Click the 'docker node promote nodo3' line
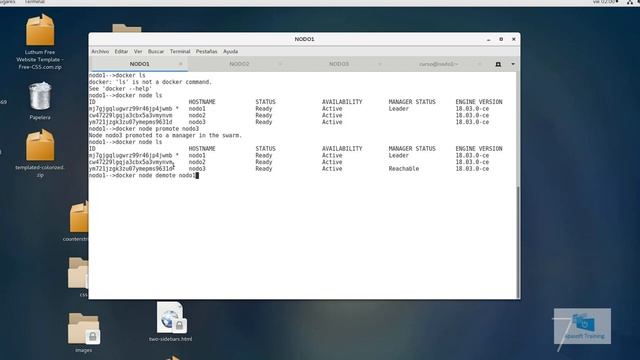 [144, 129]
